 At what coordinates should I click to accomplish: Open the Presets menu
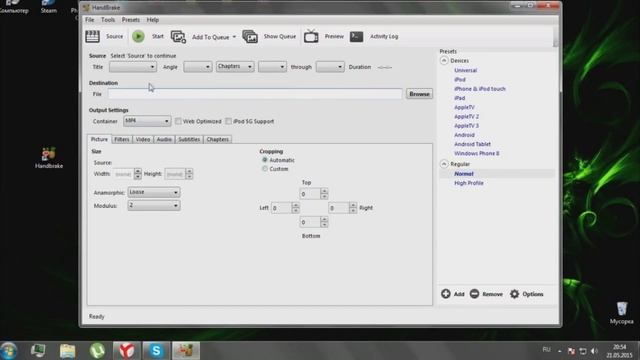tap(131, 20)
